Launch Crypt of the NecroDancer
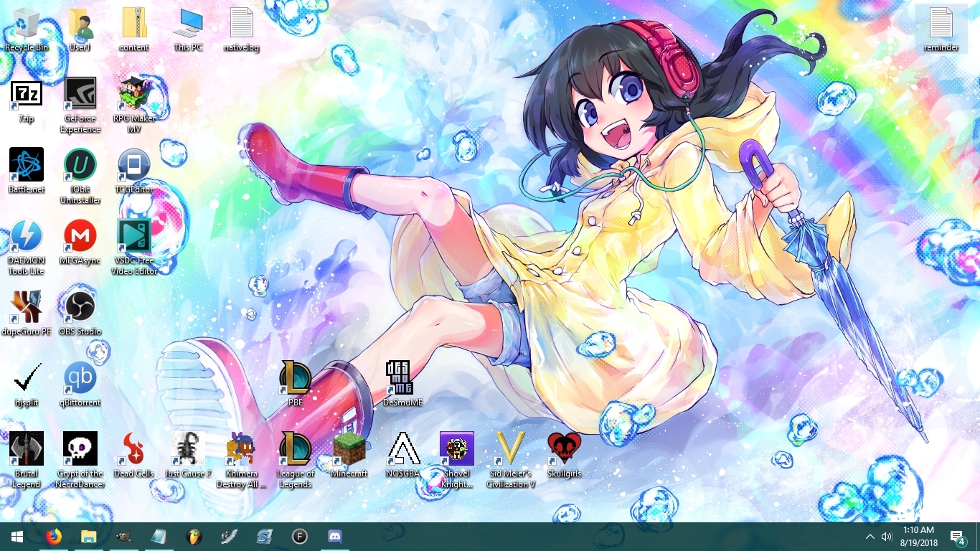 pos(80,460)
